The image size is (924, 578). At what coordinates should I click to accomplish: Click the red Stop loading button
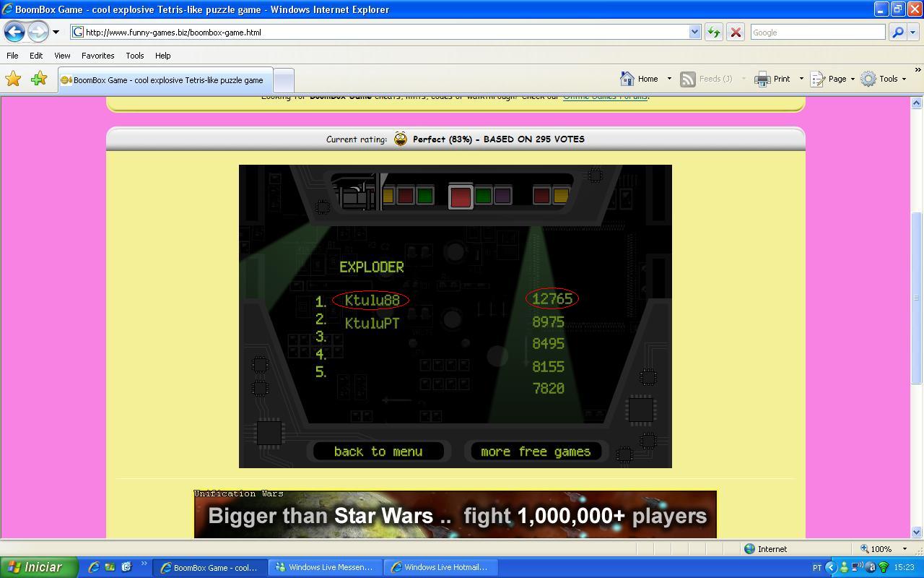click(x=735, y=32)
